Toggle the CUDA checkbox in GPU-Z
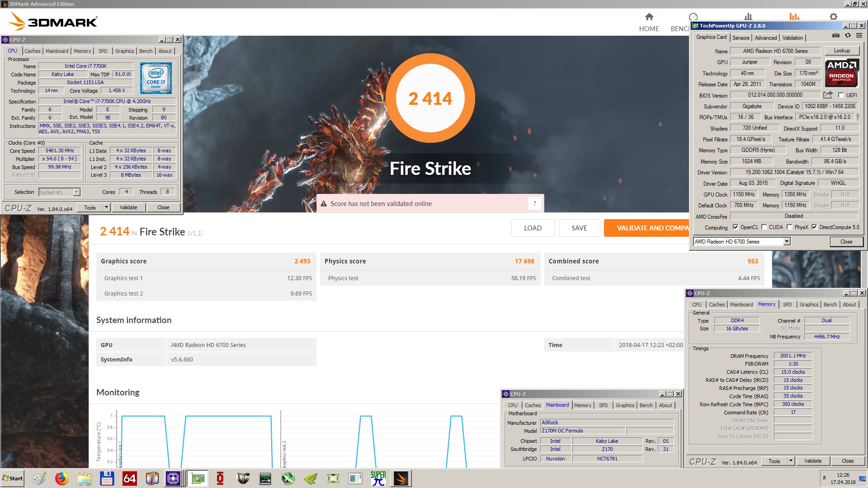The width and height of the screenshot is (868, 488). [764, 227]
